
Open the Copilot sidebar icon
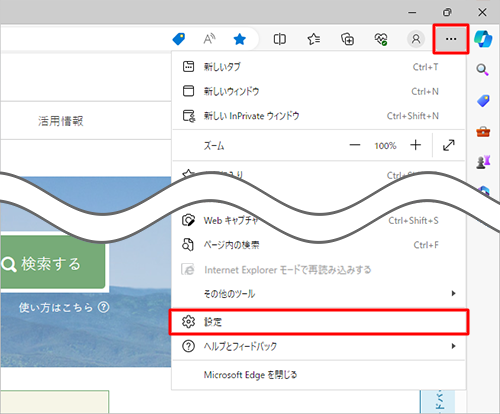click(483, 39)
